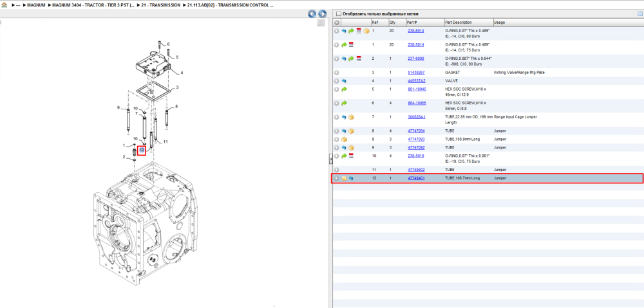Click the green arrow icon for 238-5014
The height and width of the screenshot is (308, 644).
344,45
